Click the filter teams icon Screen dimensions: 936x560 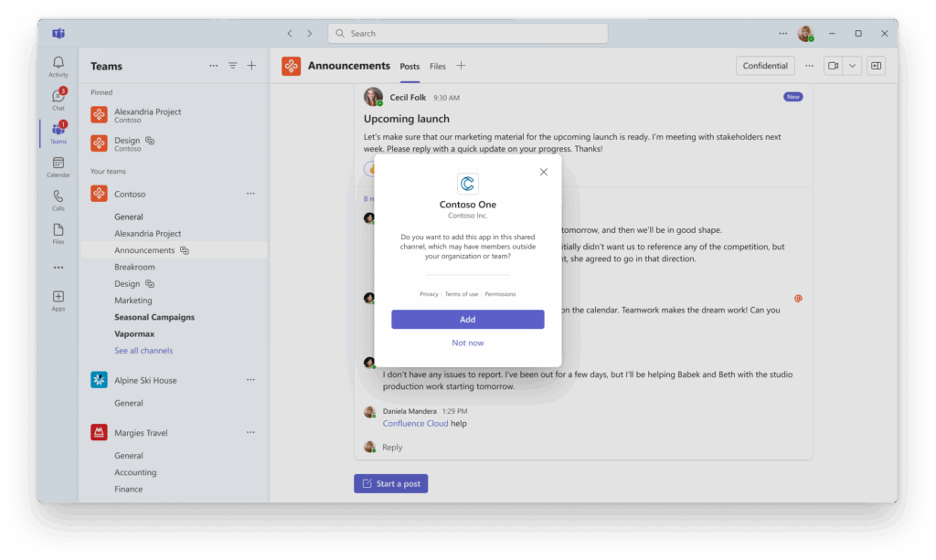(x=233, y=66)
